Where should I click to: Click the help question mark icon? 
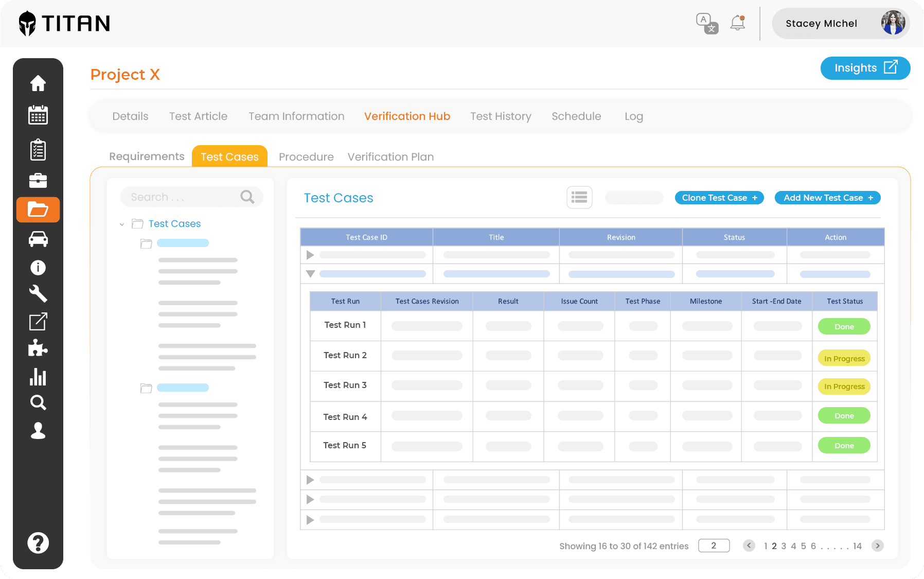coord(38,542)
